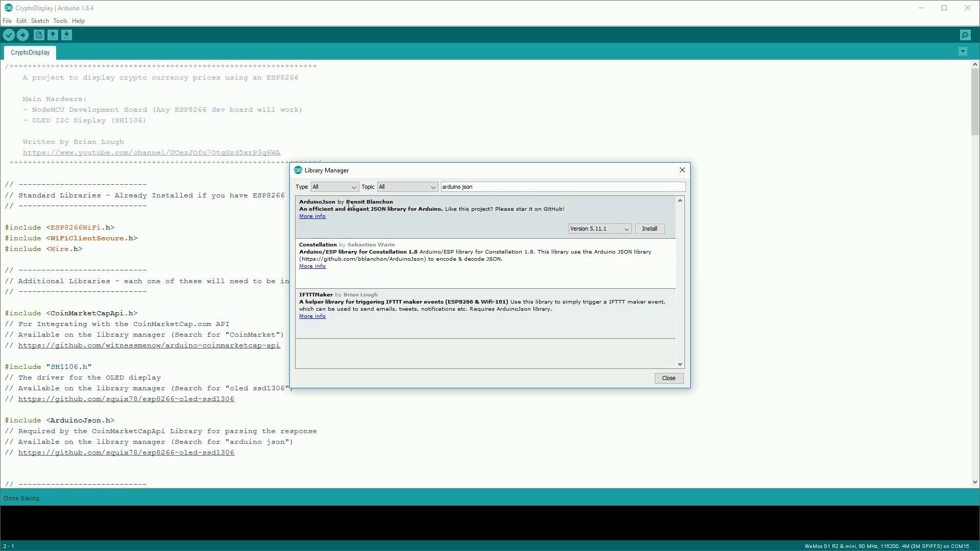980x551 pixels.
Task: Install the ArduinoJson library
Action: click(x=649, y=229)
